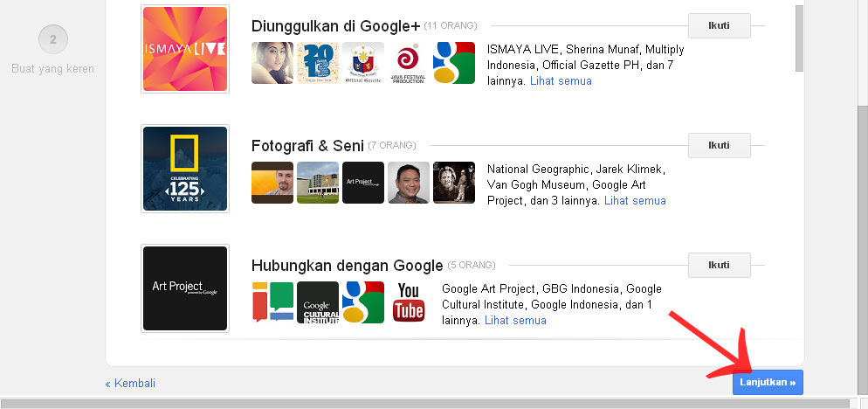Viewport: 868px width, 409px height.
Task: Follow Hubungkan dengan Google with its Ikuti button
Action: 719,265
